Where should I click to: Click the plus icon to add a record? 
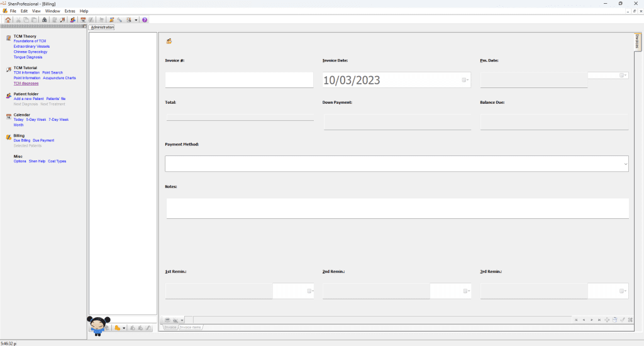point(607,320)
